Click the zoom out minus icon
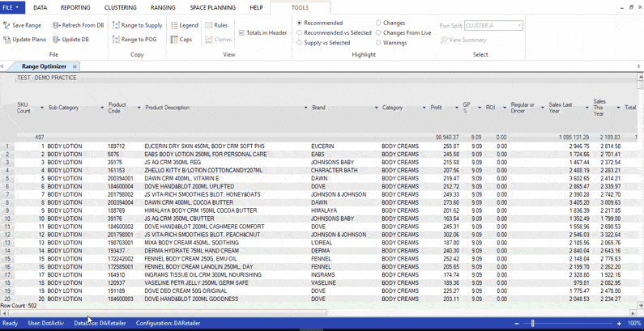 pos(517,323)
